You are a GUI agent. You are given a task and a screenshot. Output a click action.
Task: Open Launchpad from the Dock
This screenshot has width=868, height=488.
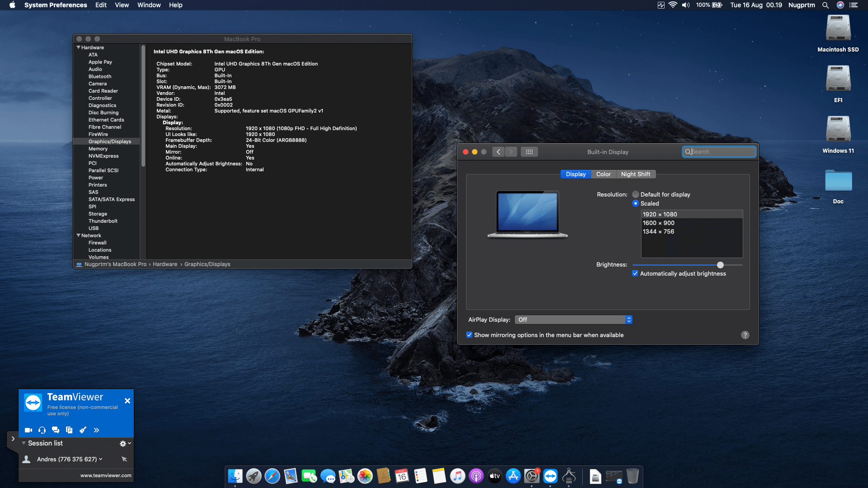tap(254, 476)
